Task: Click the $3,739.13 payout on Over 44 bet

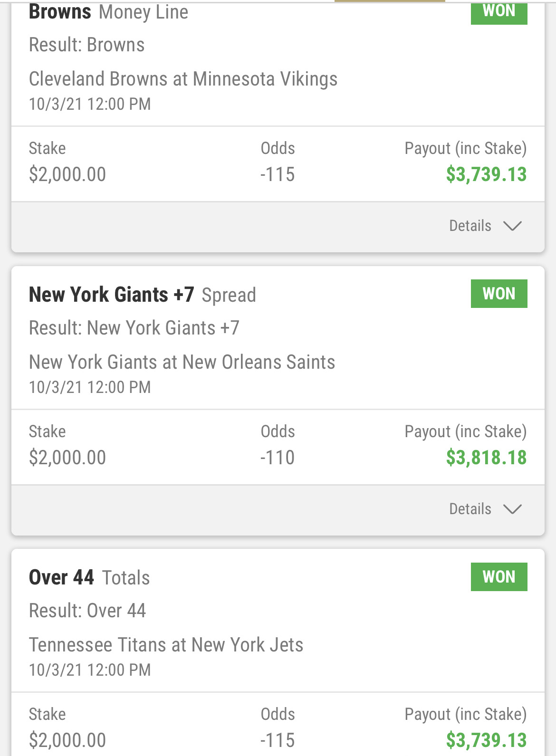Action: click(x=486, y=740)
